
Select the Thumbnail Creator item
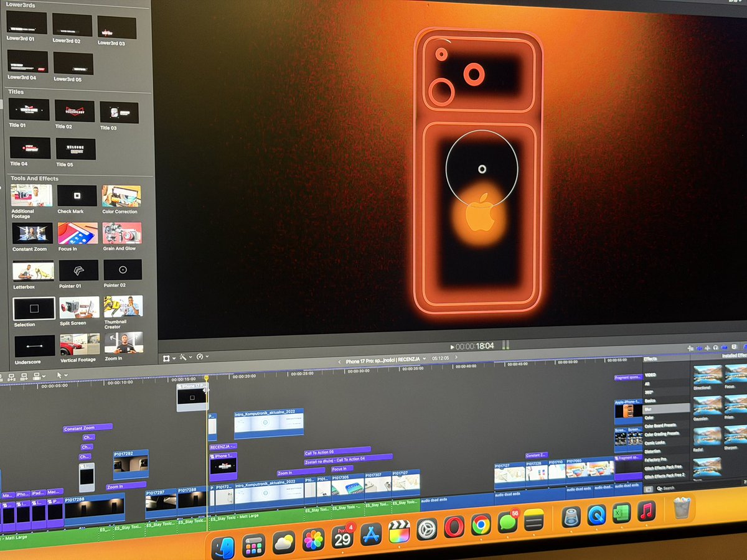(x=123, y=306)
